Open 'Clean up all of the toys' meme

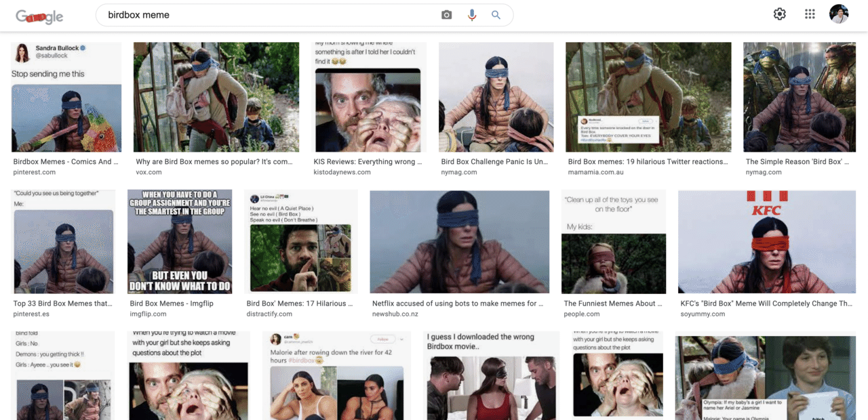(614, 241)
